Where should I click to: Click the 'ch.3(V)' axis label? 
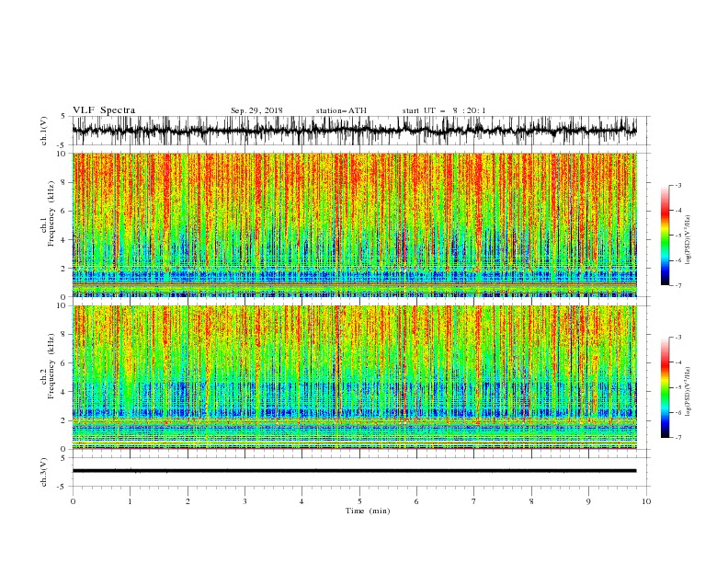[x=44, y=472]
